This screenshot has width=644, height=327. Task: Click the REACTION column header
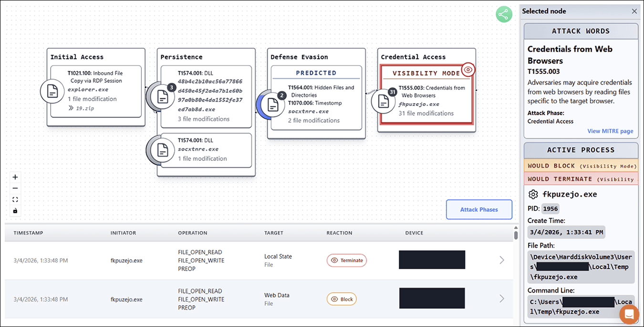pyautogui.click(x=339, y=233)
